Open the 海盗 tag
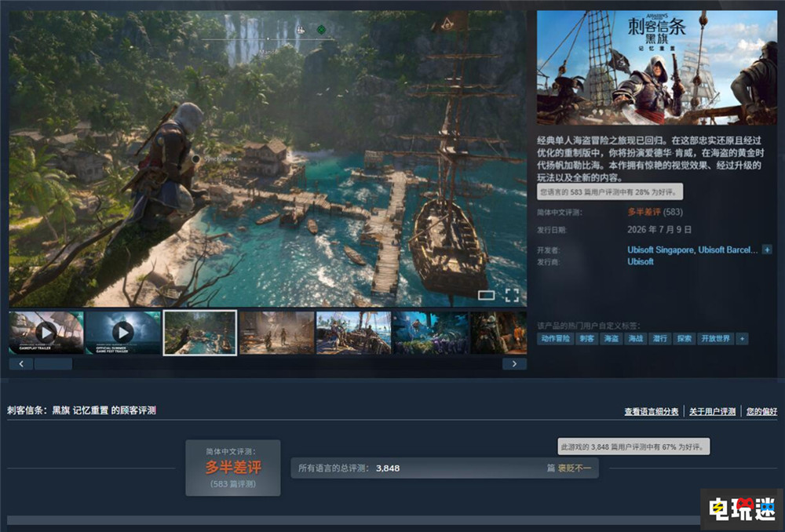This screenshot has height=532, width=785. pyautogui.click(x=612, y=339)
